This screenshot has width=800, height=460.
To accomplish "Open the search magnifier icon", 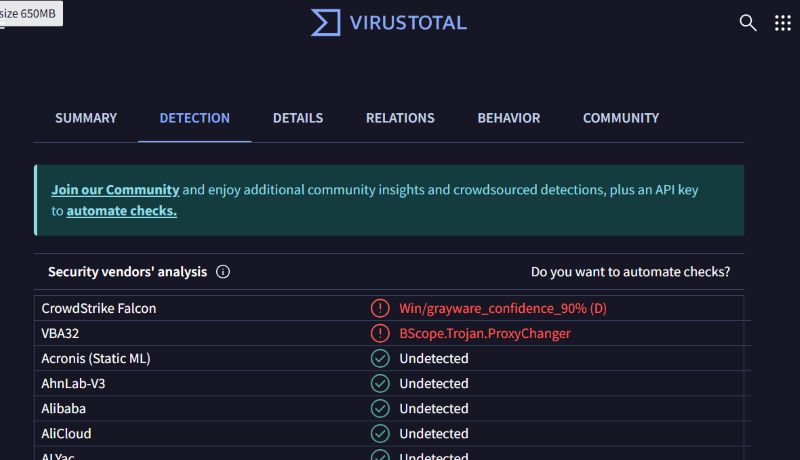I will pos(748,22).
